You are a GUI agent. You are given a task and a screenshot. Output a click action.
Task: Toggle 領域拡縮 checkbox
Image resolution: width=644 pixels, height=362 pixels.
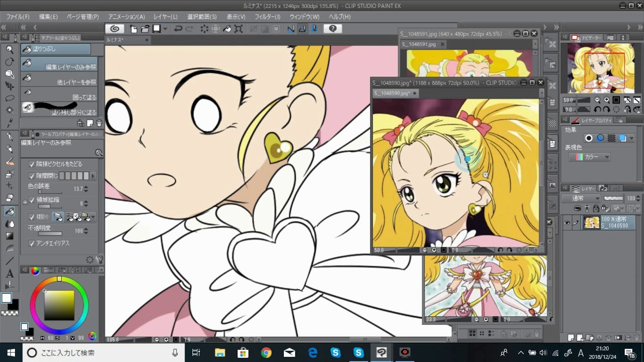[32, 200]
